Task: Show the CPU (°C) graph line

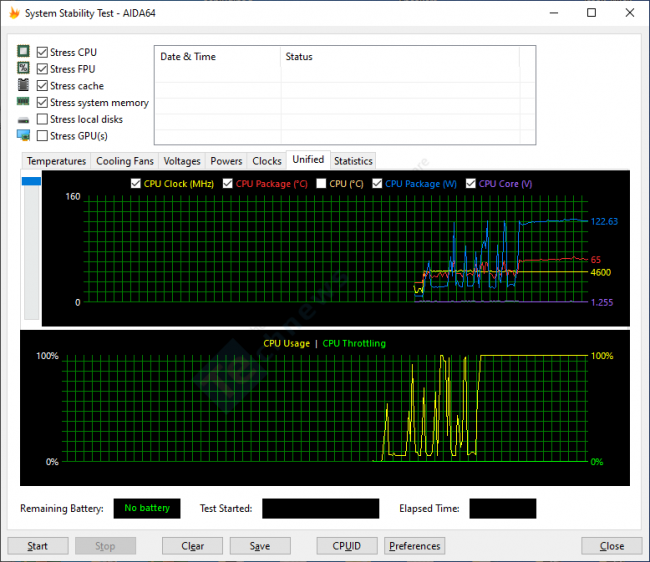Action: point(321,183)
